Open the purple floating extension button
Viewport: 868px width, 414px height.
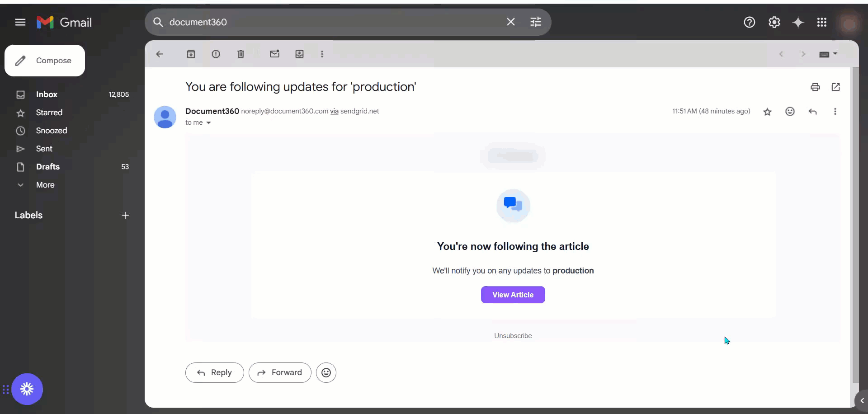pyautogui.click(x=27, y=389)
